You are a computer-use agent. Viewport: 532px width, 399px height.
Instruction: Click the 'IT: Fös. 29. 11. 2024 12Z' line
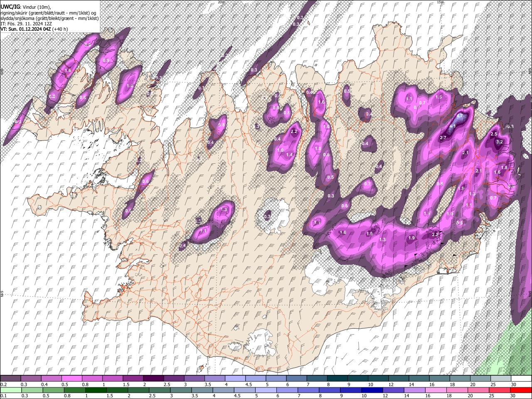[x=26, y=24]
